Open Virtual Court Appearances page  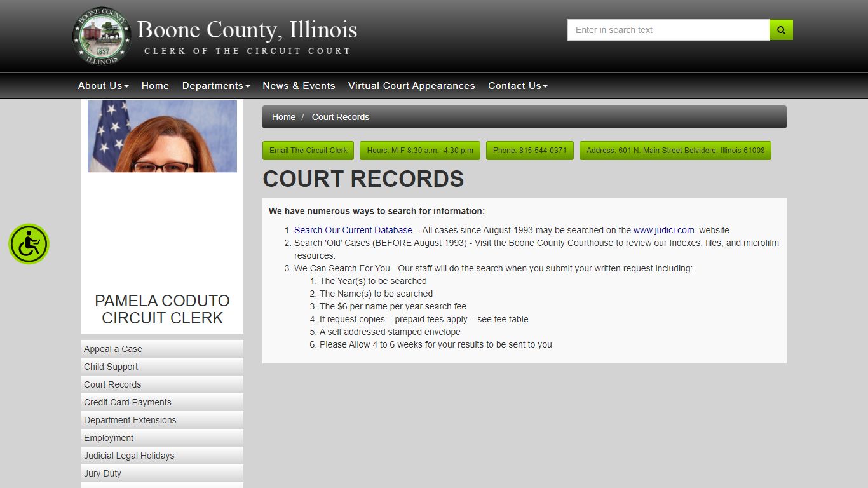pyautogui.click(x=411, y=86)
